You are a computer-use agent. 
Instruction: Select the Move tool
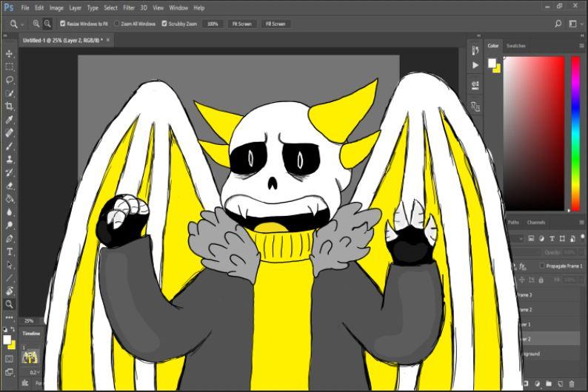coord(10,54)
